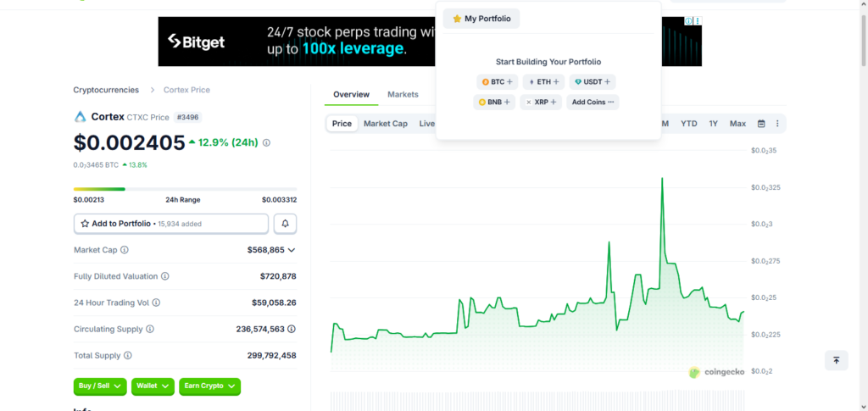Click Circulating Supply label info icon
The width and height of the screenshot is (868, 411).
[150, 329]
